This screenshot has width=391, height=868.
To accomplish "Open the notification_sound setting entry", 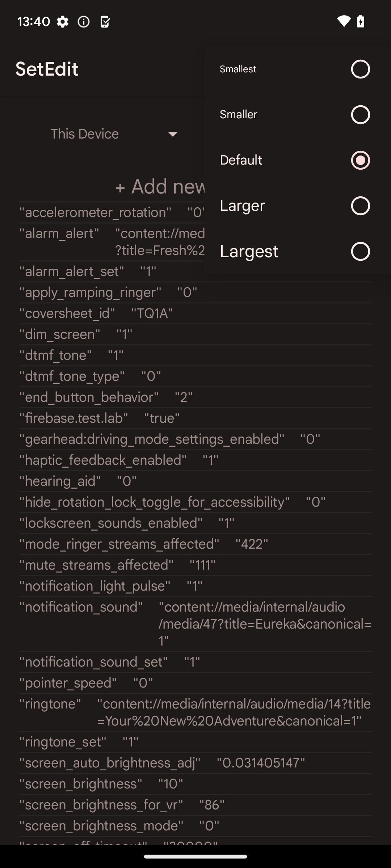I will (x=195, y=624).
